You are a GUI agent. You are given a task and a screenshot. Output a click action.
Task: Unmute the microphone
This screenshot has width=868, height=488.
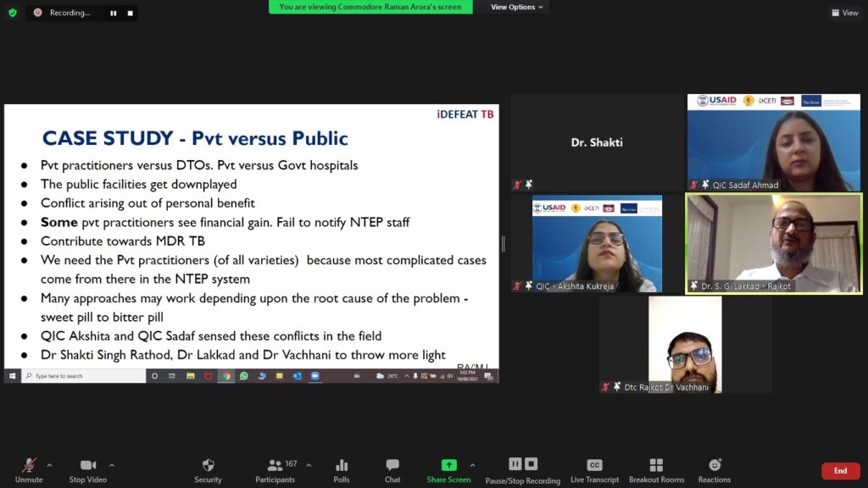pos(29,470)
